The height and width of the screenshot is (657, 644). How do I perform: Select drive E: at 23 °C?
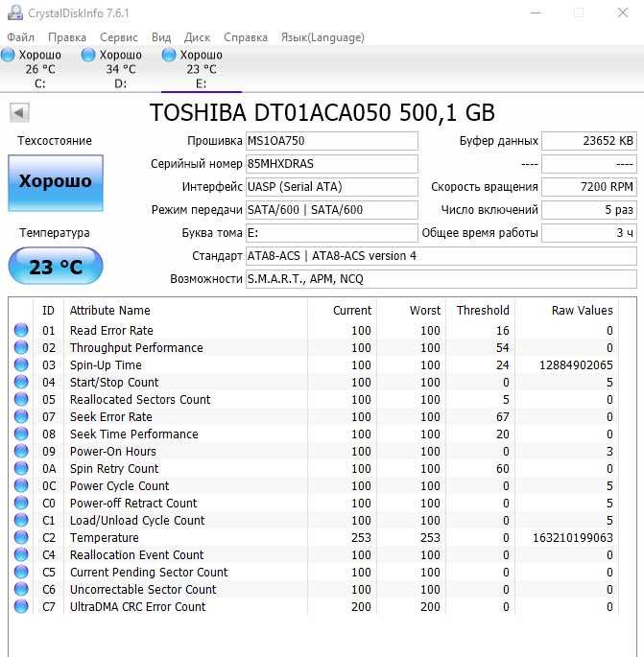(x=202, y=69)
